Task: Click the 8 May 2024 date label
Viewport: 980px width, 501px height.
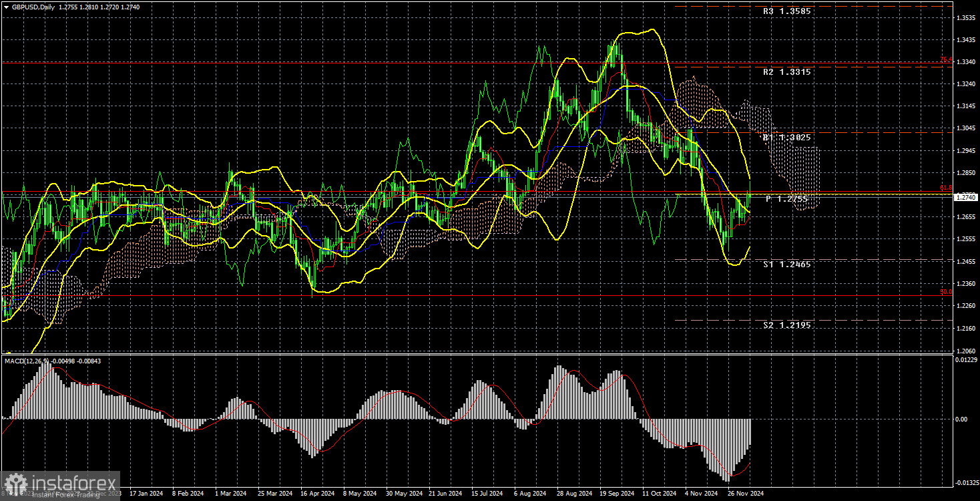Action: (x=359, y=494)
